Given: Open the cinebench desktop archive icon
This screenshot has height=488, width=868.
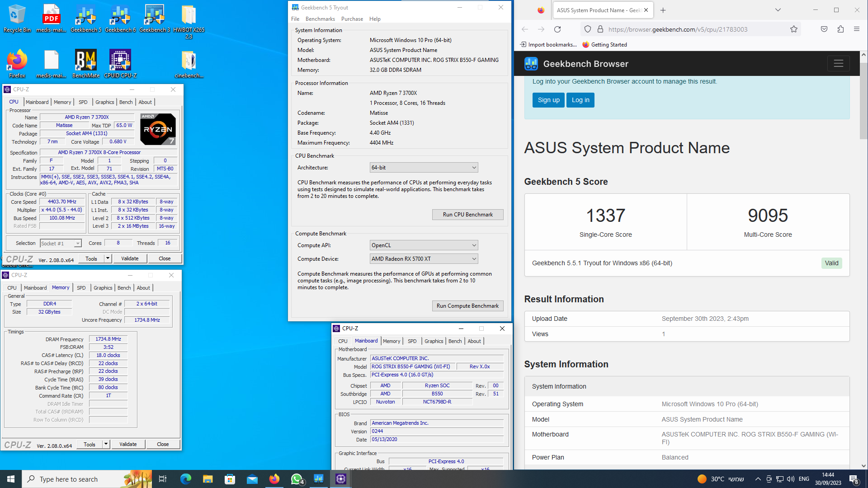Looking at the screenshot, I should click(x=189, y=64).
